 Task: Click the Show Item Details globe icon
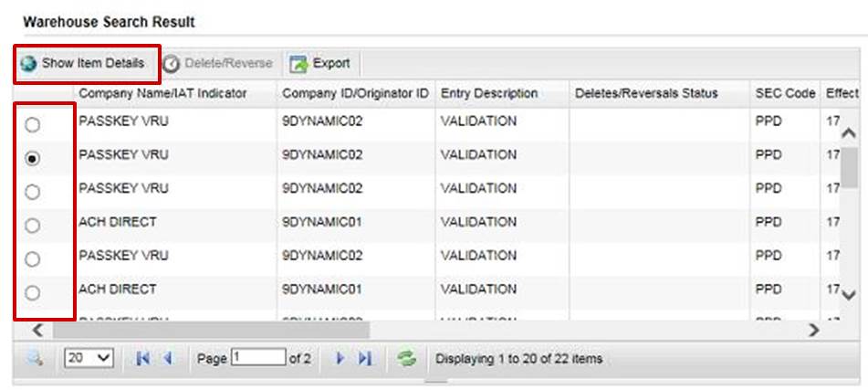pos(28,64)
